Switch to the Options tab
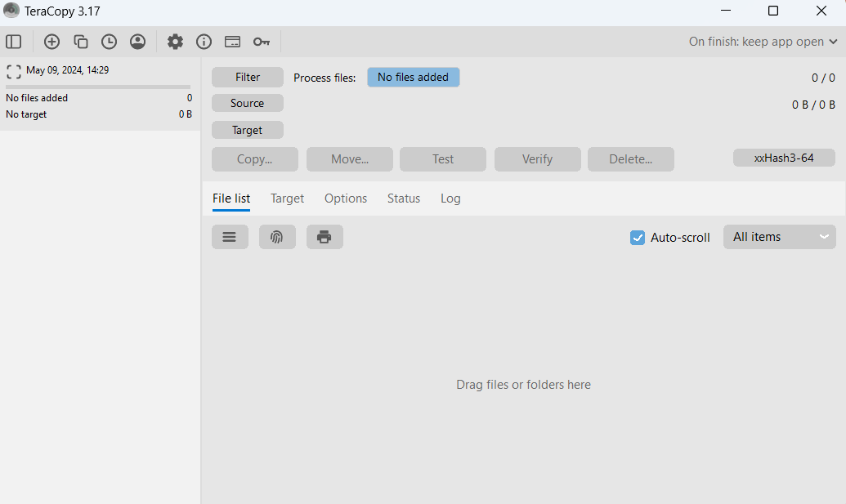The height and width of the screenshot is (504, 846). pos(346,198)
